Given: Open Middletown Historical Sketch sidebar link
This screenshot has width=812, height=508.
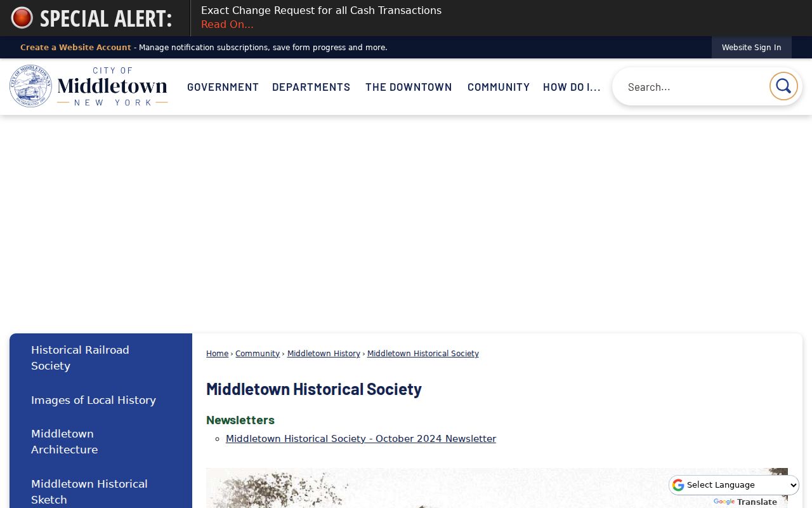Looking at the screenshot, I should pos(89,491).
